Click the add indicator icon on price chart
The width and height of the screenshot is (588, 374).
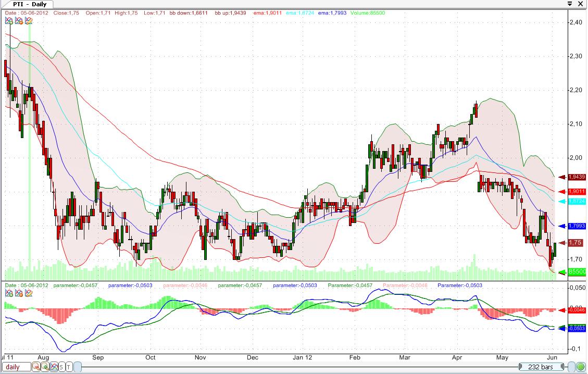[x=9, y=21]
